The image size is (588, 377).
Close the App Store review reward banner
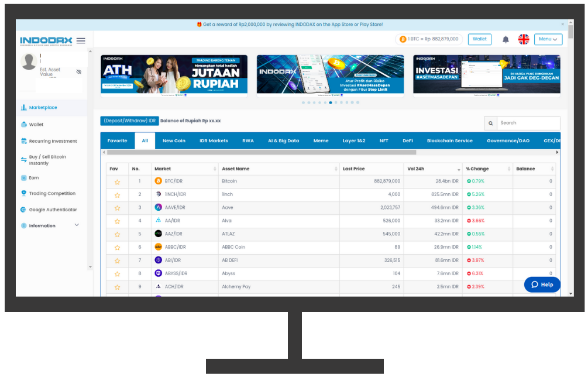(x=562, y=25)
